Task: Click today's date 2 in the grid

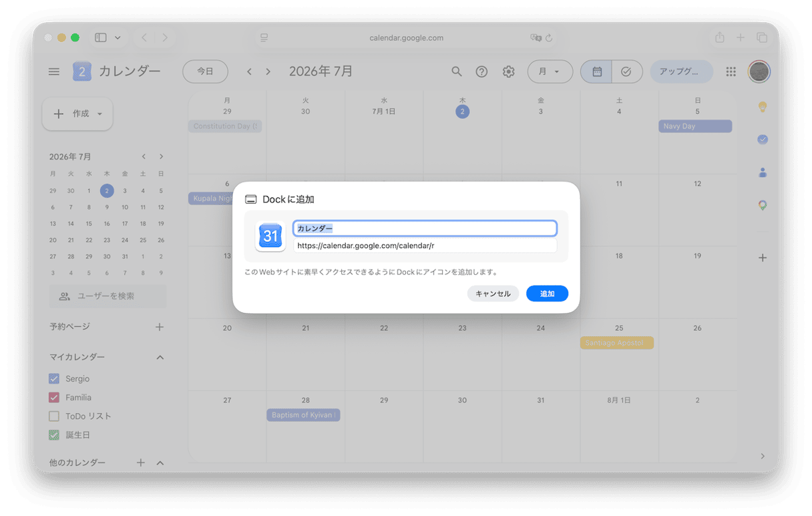Action: [462, 112]
